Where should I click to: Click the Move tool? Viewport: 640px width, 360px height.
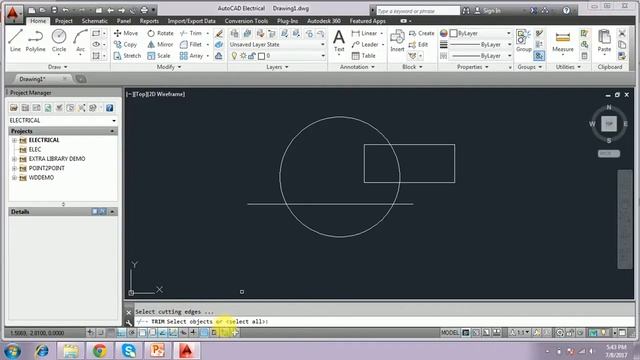pyautogui.click(x=126, y=33)
